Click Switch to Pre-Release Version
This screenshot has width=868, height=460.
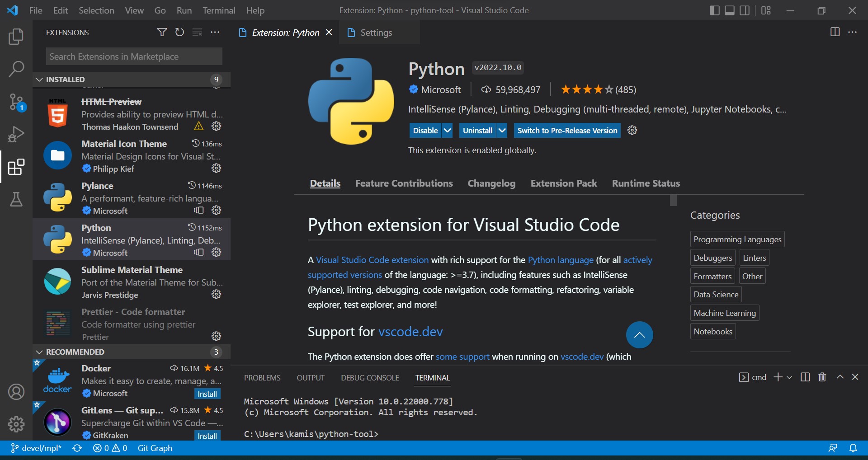pyautogui.click(x=567, y=130)
